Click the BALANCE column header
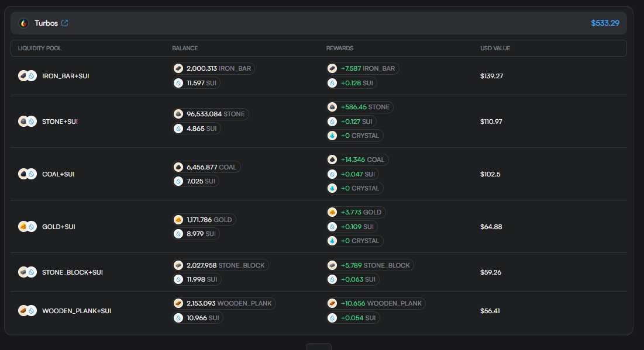Screen dimensions: 644x350 point(185,48)
